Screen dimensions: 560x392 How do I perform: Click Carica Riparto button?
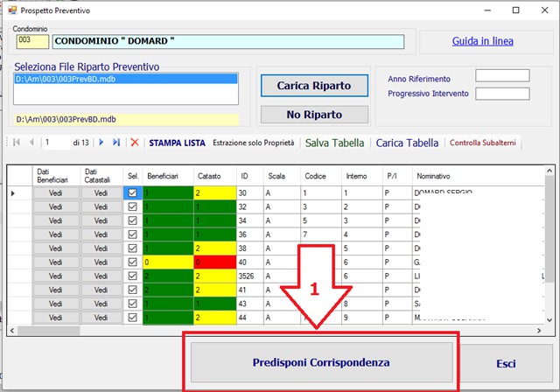314,86
